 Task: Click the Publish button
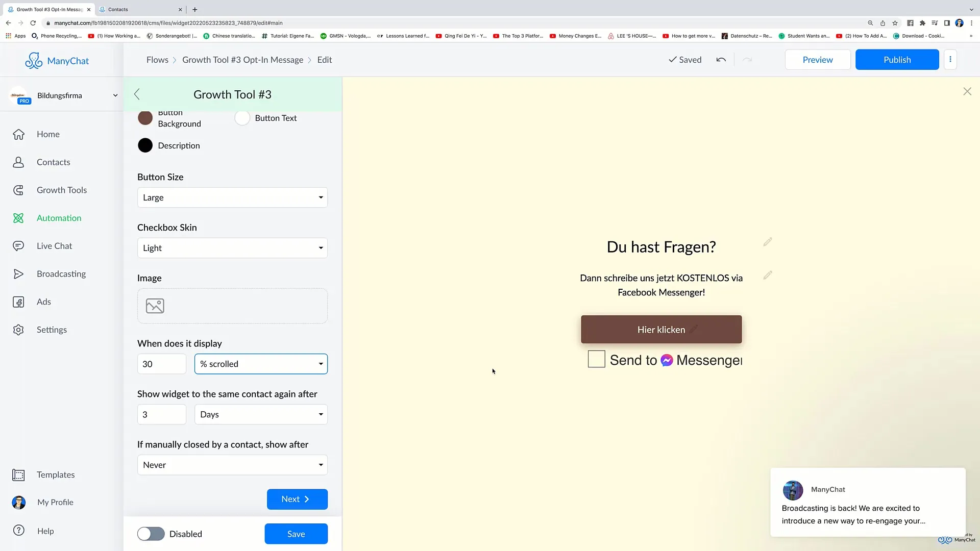point(897,59)
